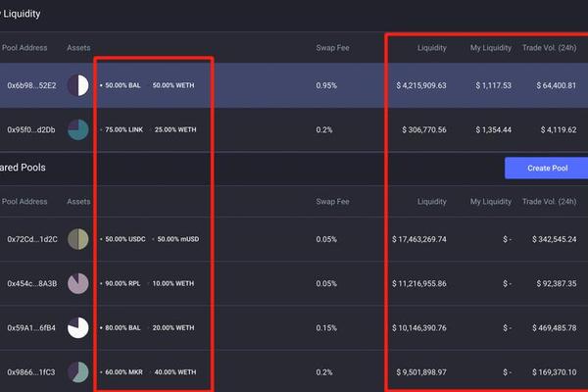
Task: Select the 80.00% BAL asset label
Action: (x=122, y=327)
